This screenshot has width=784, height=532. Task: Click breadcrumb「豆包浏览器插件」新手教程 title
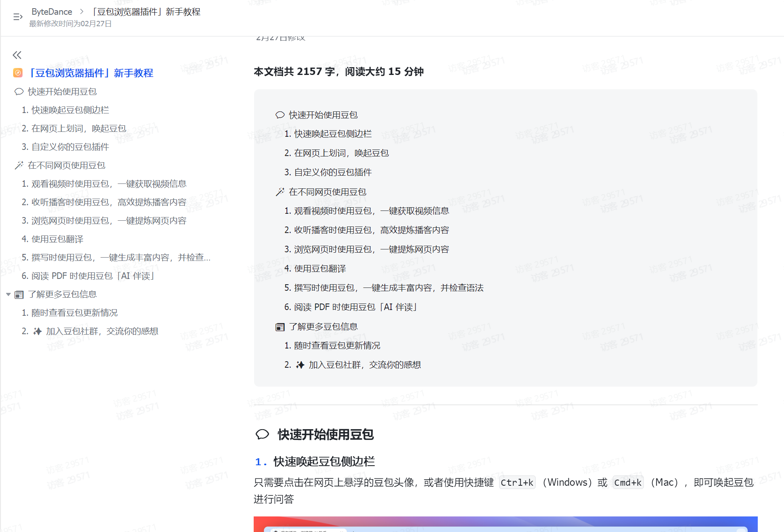145,12
